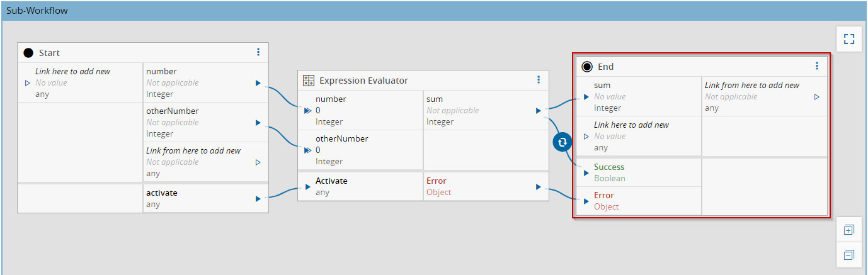
Task: Click the Start node's otherNumber output arrow
Action: click(x=258, y=123)
